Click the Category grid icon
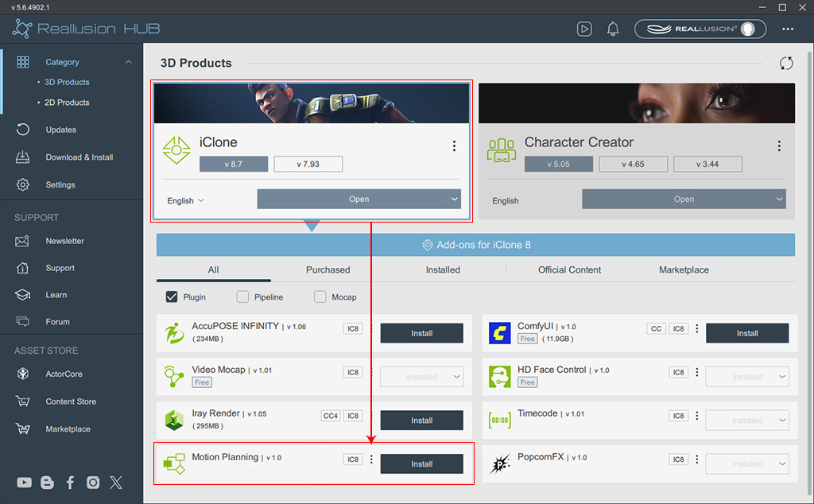The width and height of the screenshot is (814, 504). [x=23, y=62]
